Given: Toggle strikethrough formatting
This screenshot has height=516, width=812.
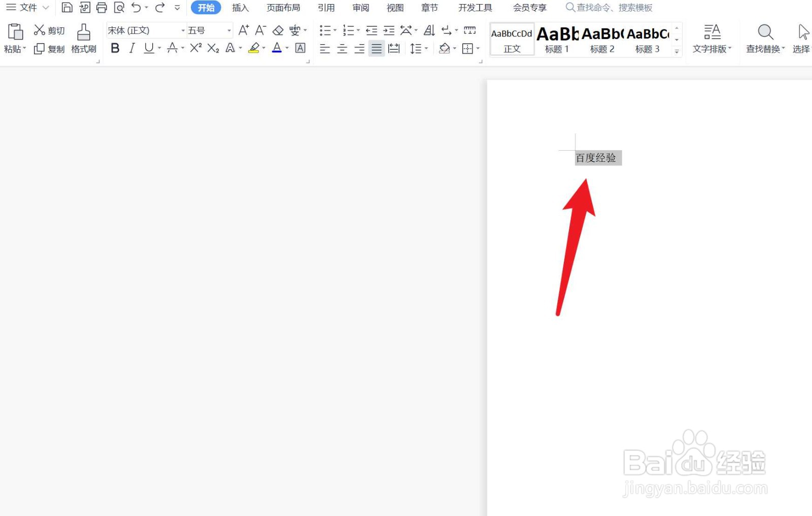Looking at the screenshot, I should tap(173, 48).
